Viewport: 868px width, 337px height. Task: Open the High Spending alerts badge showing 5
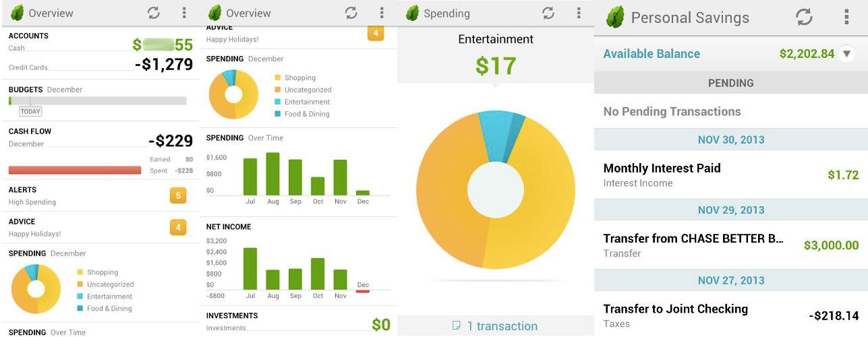(x=178, y=196)
